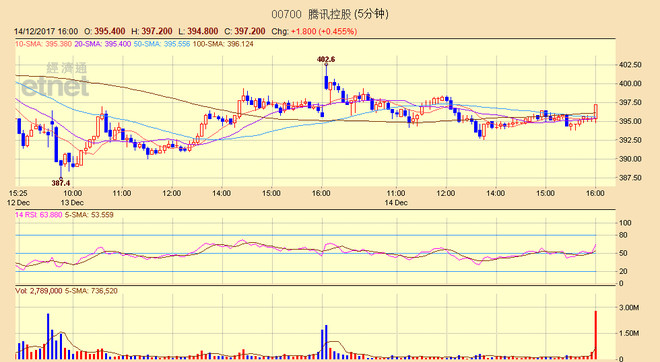Click the tall red final volume bar

596,335
